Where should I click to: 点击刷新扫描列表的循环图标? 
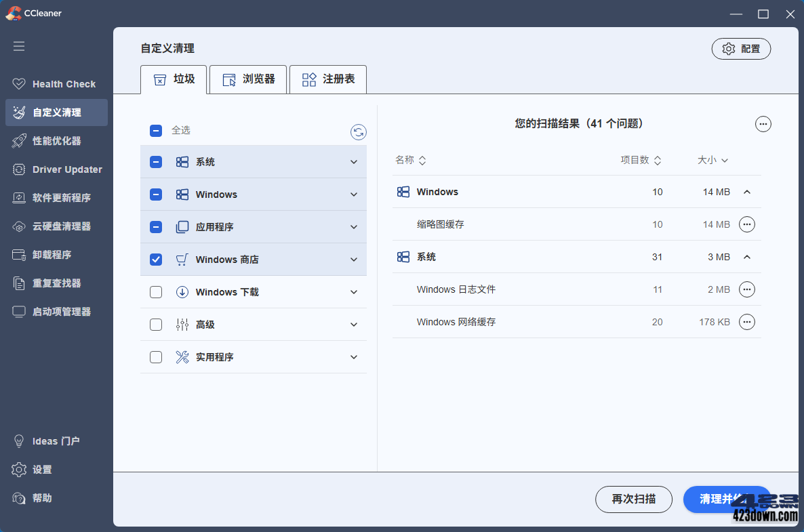359,132
